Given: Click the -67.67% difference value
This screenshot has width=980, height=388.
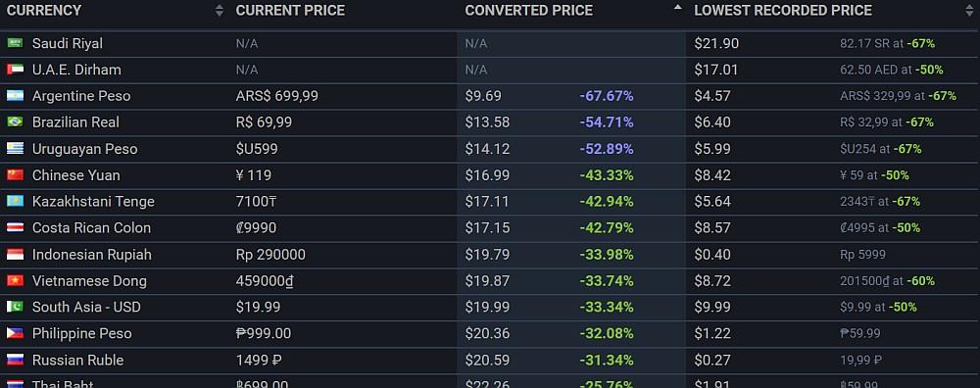Looking at the screenshot, I should point(607,96).
